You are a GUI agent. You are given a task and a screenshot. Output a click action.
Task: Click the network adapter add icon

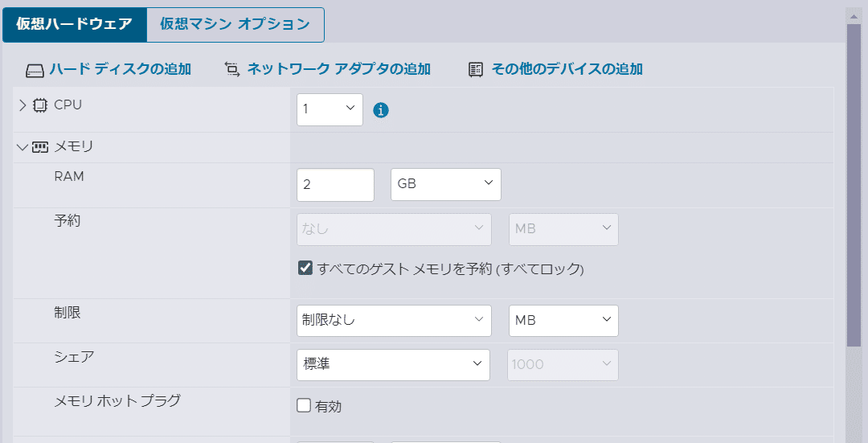pyautogui.click(x=232, y=69)
